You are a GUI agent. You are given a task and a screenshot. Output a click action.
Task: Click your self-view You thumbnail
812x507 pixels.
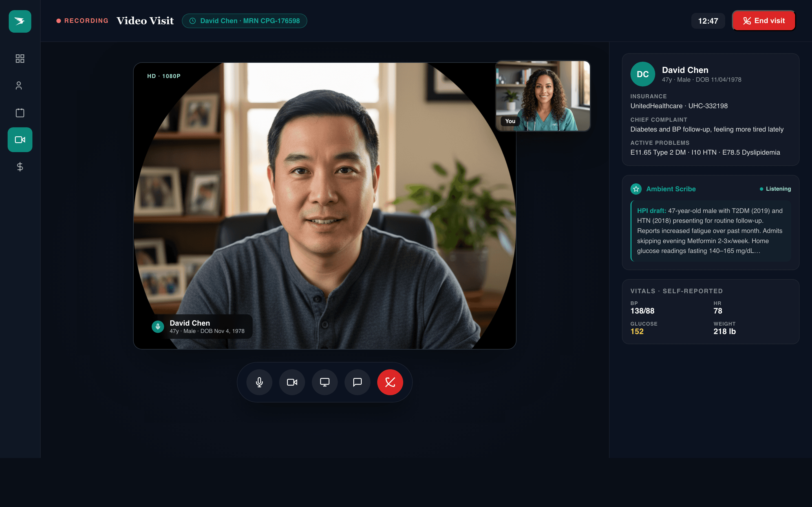point(543,96)
